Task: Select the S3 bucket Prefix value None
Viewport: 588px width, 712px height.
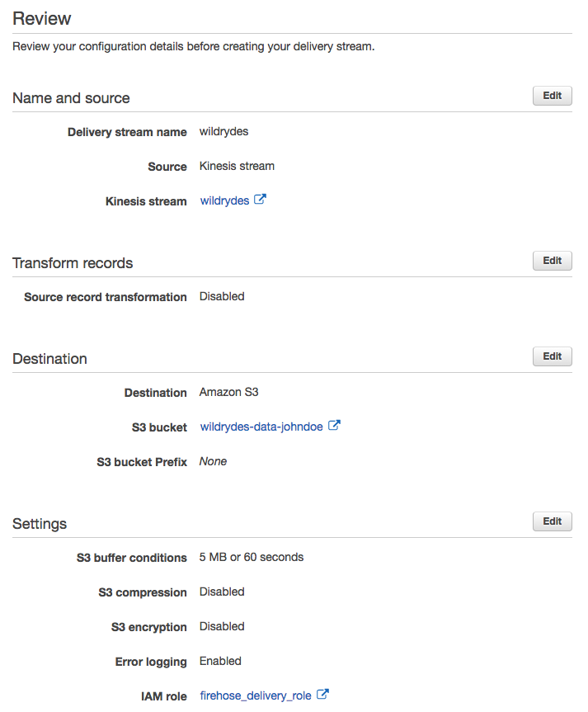Action: [213, 461]
